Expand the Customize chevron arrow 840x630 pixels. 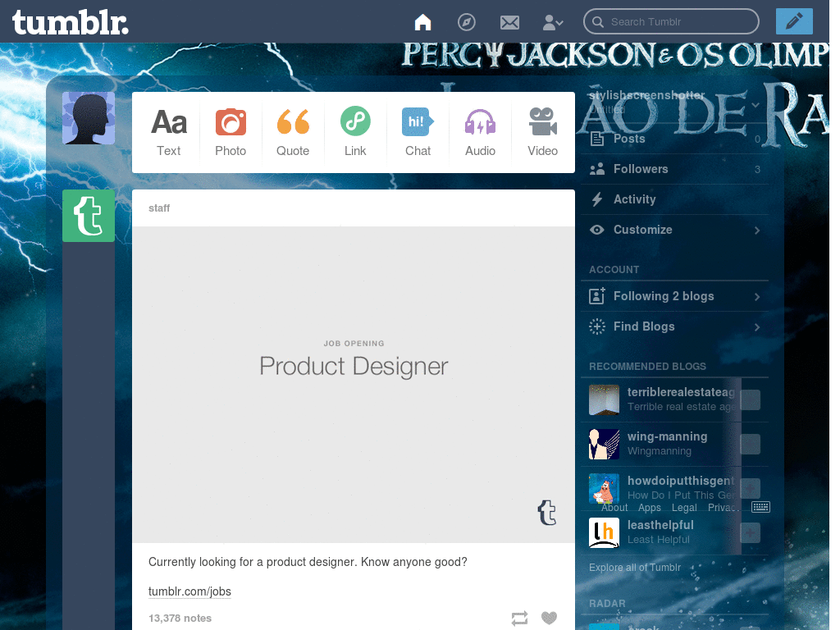(x=757, y=231)
